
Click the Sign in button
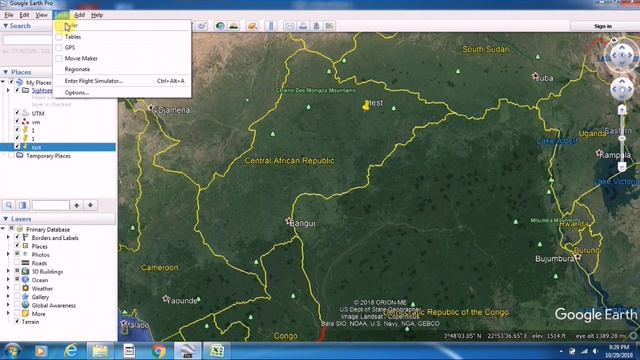point(603,26)
